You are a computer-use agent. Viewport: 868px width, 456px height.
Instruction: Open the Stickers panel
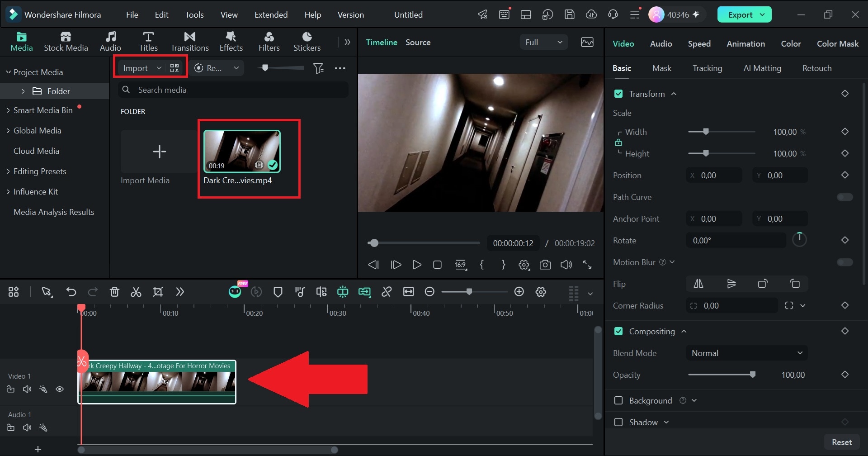tap(307, 41)
